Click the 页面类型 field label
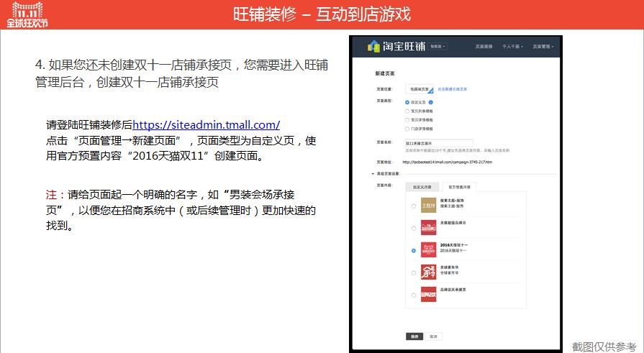The image size is (644, 353). [384, 101]
